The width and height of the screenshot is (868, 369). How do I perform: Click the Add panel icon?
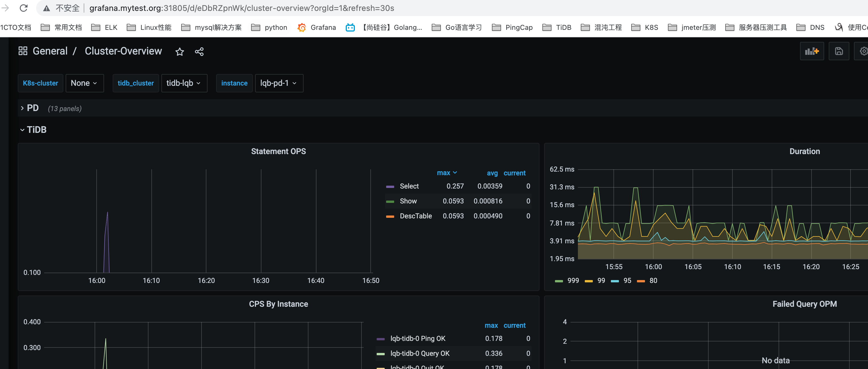812,51
